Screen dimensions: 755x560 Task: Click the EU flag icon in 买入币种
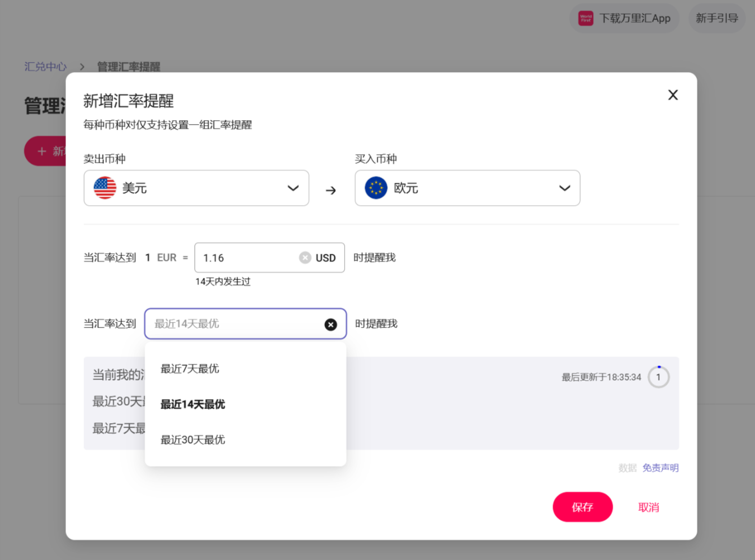376,188
